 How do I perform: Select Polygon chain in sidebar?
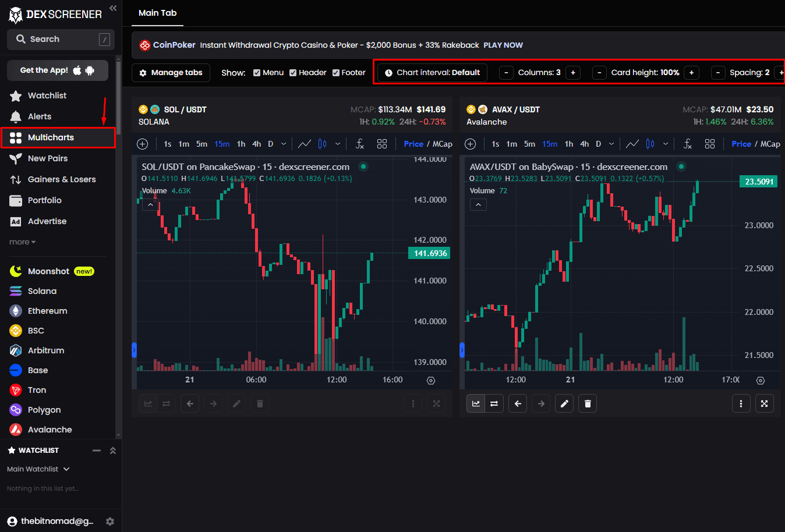(36, 410)
